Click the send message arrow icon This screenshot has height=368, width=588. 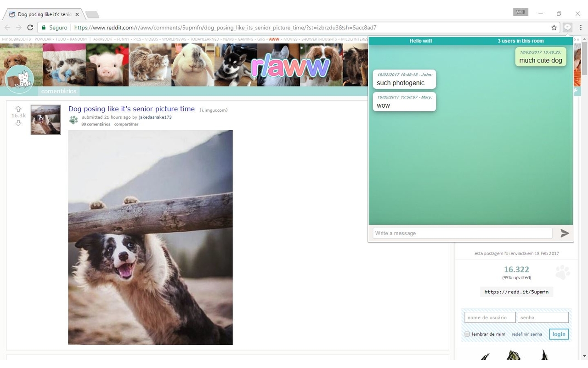(x=565, y=233)
